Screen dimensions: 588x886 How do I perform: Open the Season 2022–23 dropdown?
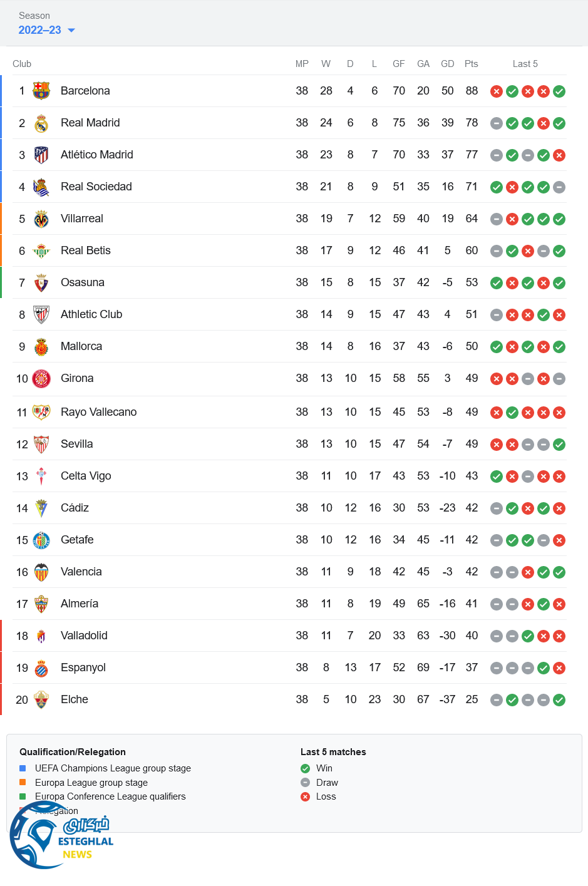[46, 30]
